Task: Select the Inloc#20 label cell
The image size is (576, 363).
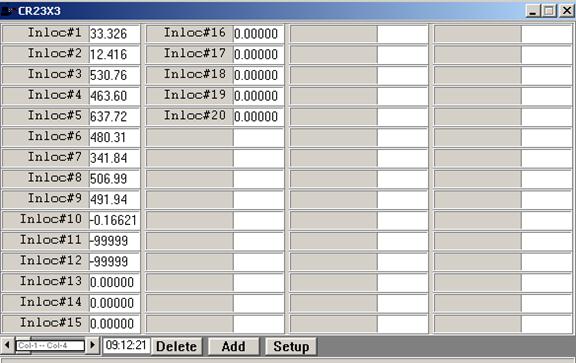Action: (190, 116)
